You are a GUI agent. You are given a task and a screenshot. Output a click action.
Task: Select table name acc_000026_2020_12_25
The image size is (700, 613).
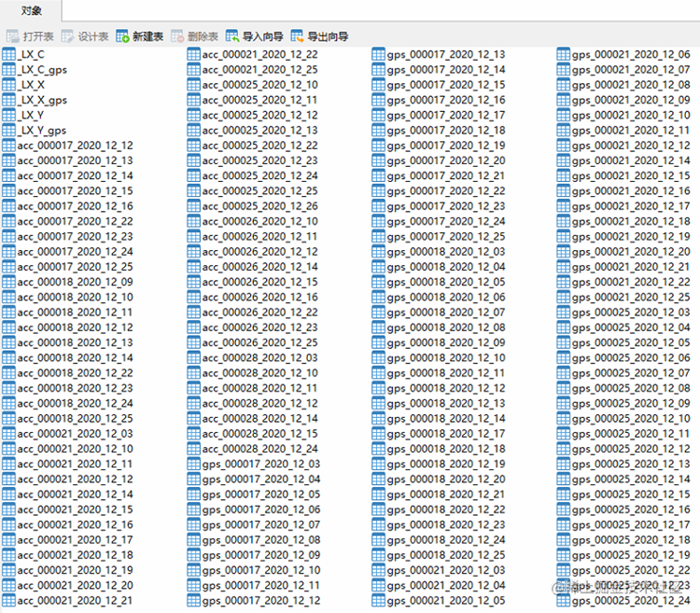click(259, 343)
